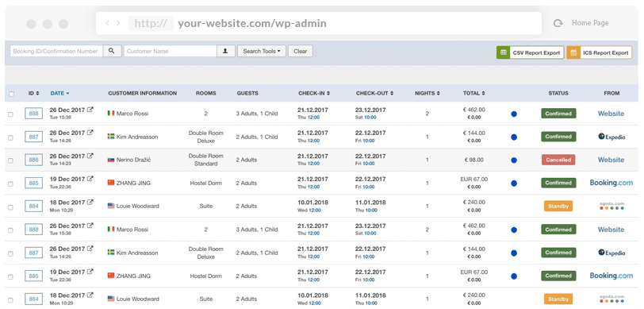Viewport: 644px width, 309px height.
Task: Click the browser back arrow
Action: point(107,23)
